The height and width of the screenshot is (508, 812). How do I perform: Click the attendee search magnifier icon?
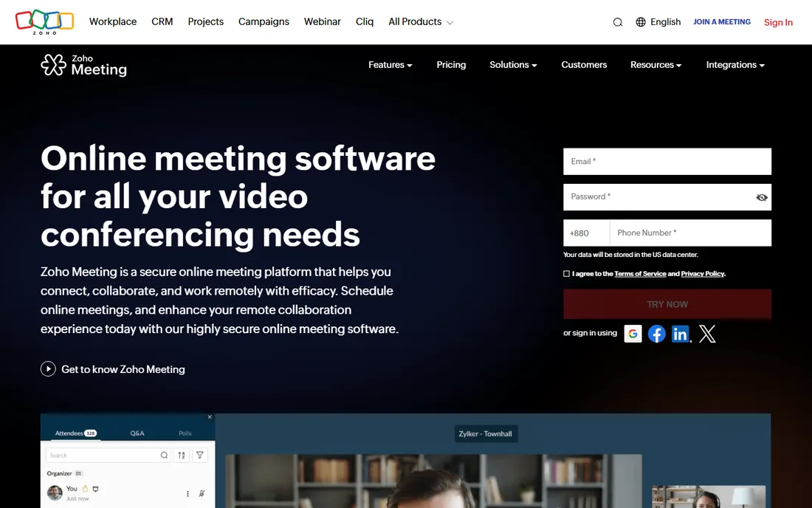pos(164,455)
